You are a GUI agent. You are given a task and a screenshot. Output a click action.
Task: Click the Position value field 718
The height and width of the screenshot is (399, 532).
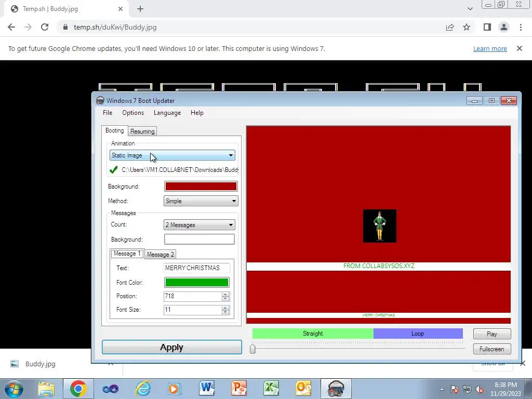coord(193,296)
